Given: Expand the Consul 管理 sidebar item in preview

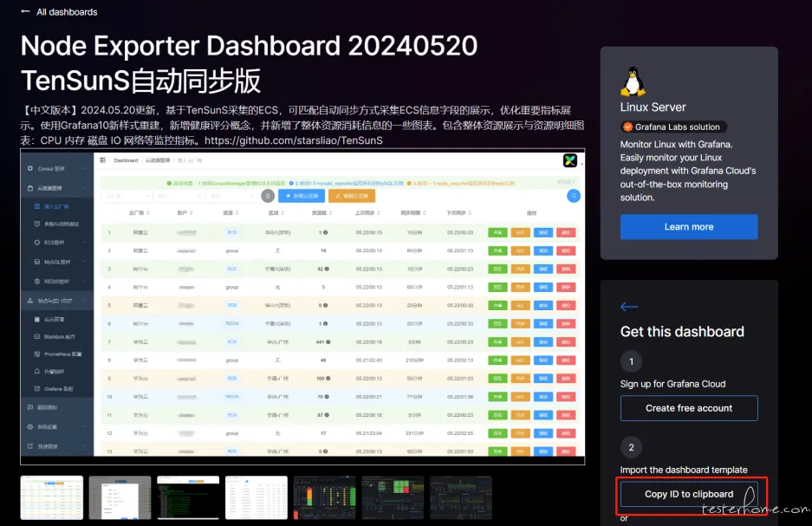Looking at the screenshot, I should point(57,169).
